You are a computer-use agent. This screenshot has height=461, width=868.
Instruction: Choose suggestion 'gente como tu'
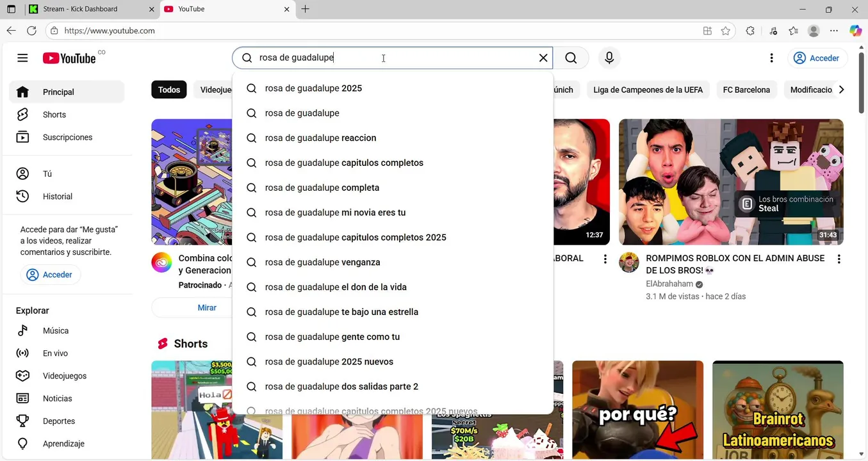[393, 337]
